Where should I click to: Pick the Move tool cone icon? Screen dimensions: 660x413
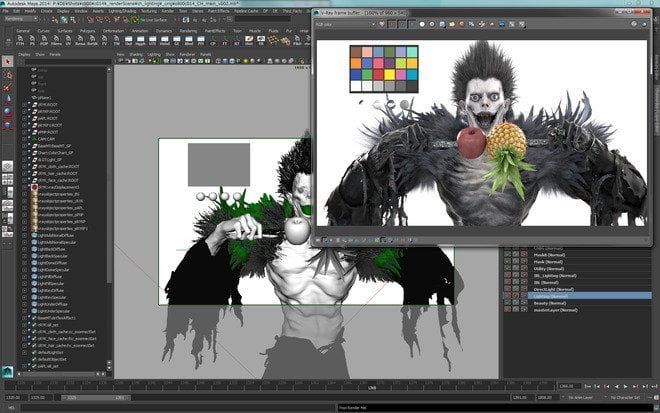click(x=8, y=100)
